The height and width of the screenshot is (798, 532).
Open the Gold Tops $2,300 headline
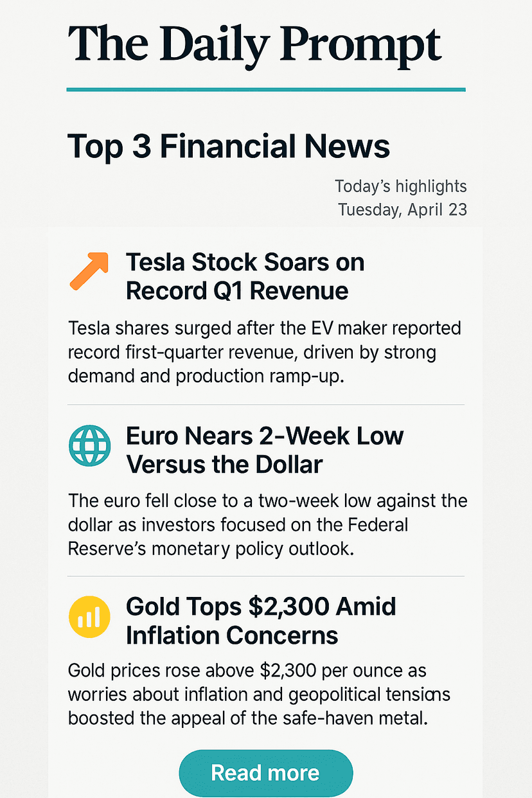[260, 621]
